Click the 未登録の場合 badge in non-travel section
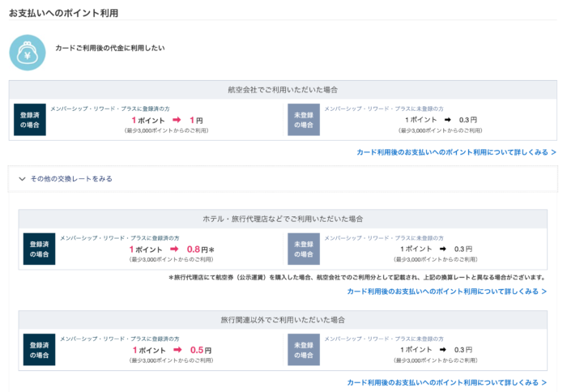The width and height of the screenshot is (567, 392). (304, 350)
